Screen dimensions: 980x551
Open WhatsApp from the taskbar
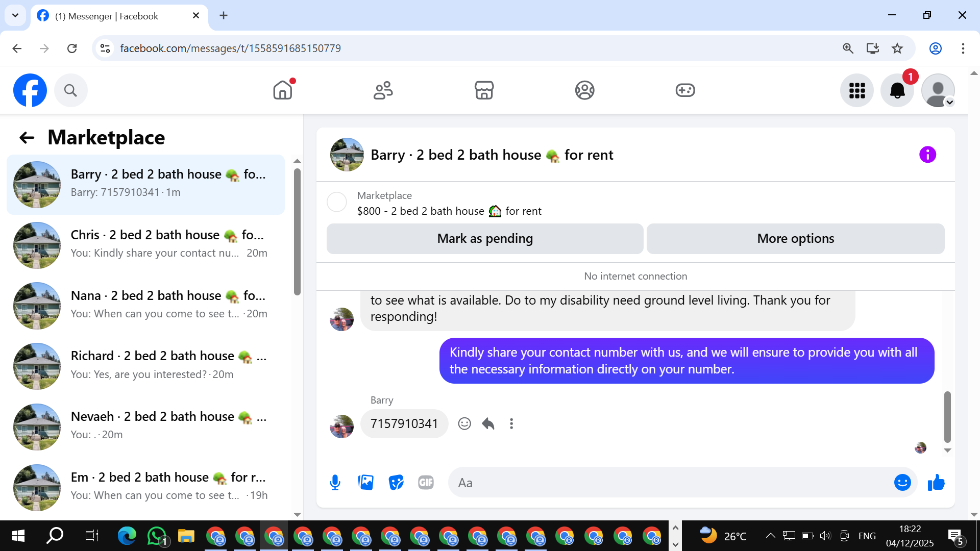[x=157, y=536]
